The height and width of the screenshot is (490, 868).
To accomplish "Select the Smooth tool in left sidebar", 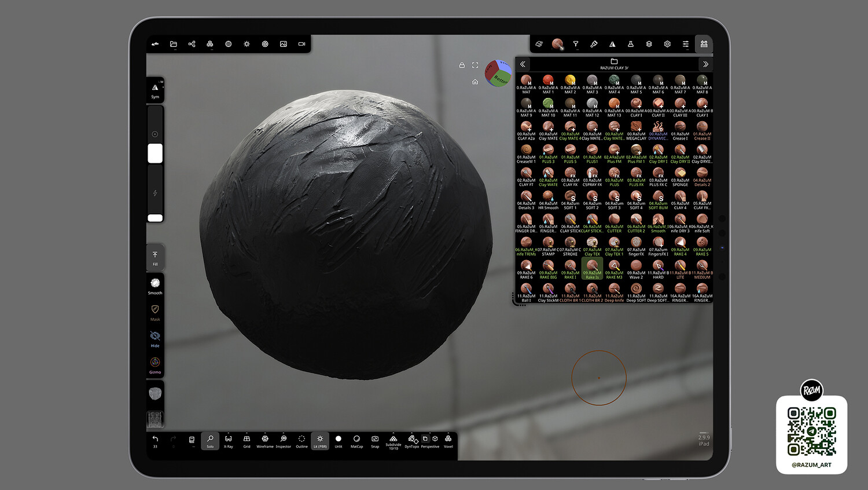I will [155, 286].
